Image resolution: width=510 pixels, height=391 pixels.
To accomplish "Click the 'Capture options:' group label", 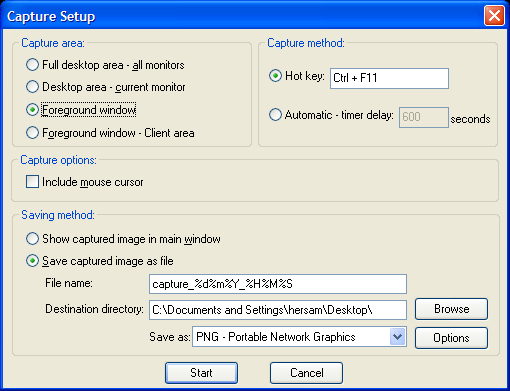I will (x=58, y=160).
